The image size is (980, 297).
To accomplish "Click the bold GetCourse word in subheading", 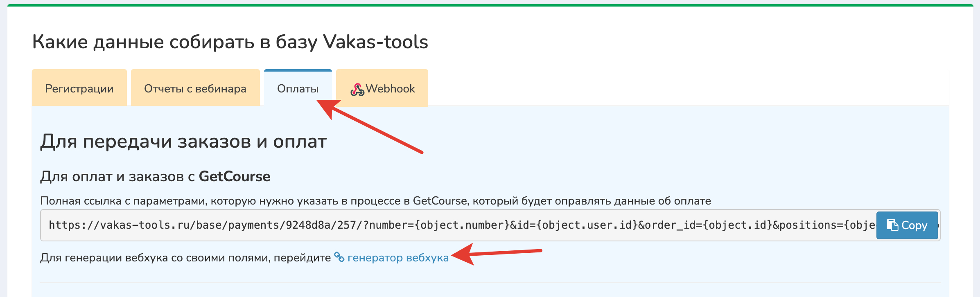I will click(235, 176).
